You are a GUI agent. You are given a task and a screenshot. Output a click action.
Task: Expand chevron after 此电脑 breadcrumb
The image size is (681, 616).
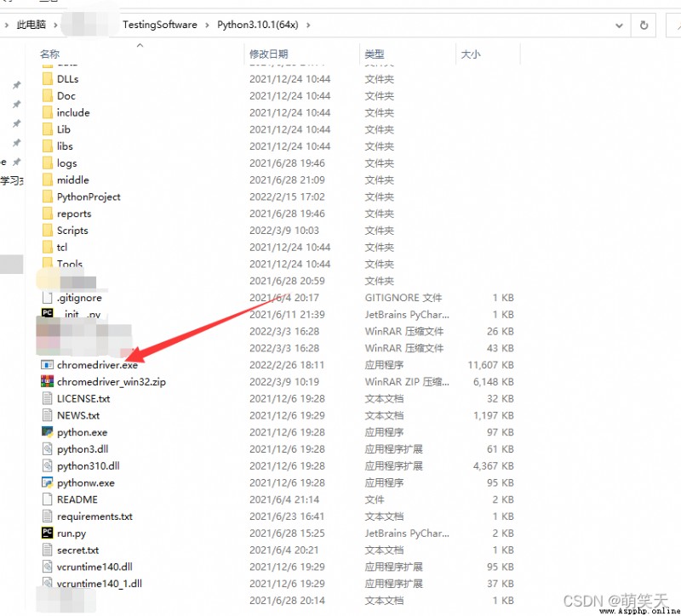pos(55,25)
